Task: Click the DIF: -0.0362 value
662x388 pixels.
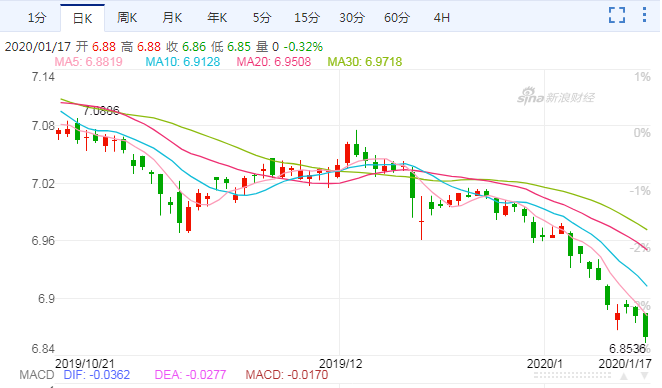Action: (97, 375)
